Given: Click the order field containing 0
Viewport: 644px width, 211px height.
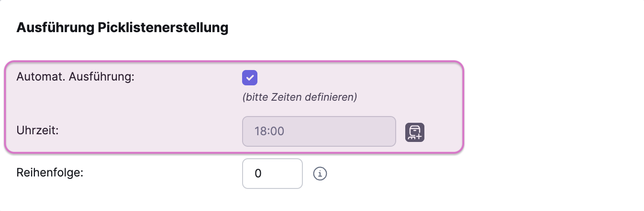Looking at the screenshot, I should (x=272, y=174).
